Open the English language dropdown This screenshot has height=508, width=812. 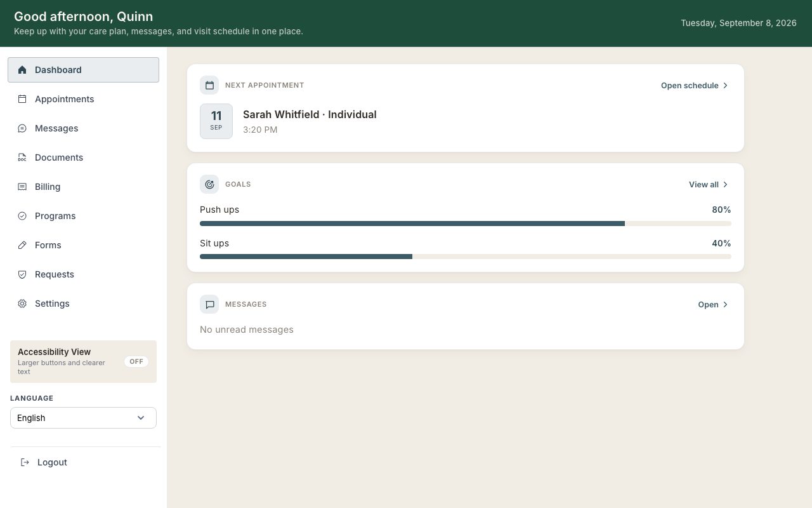[x=83, y=418]
